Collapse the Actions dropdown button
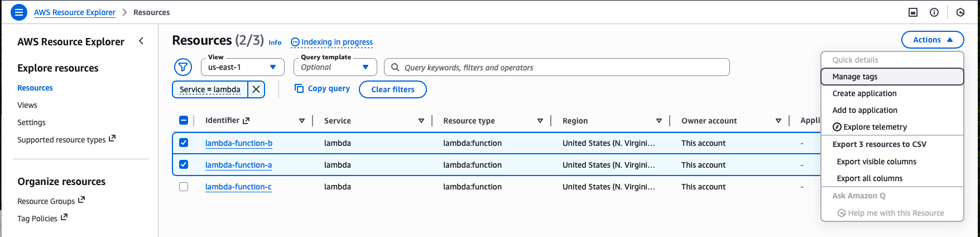 coord(933,40)
